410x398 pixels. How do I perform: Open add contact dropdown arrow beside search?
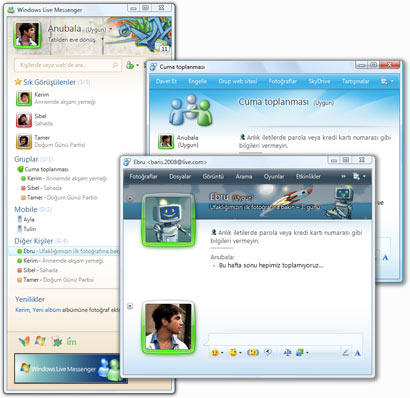click(x=137, y=65)
